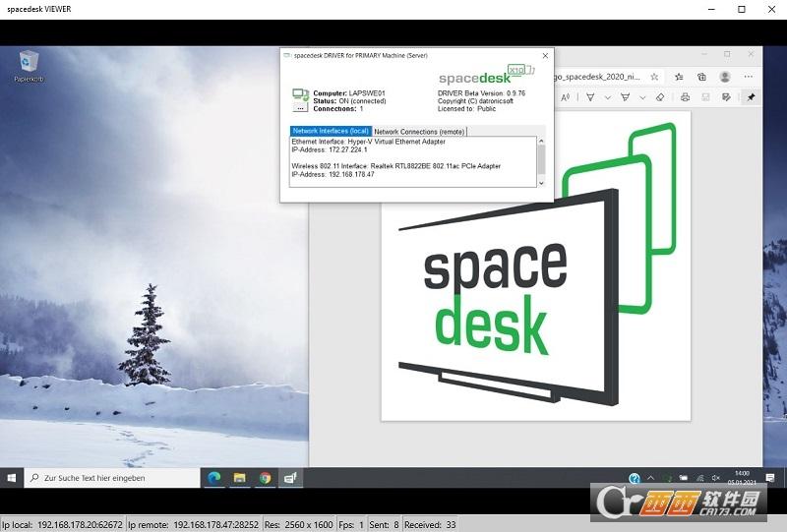Maximize the spacedesk VIEWER window
Image resolution: width=787 pixels, height=532 pixels.
[x=742, y=9]
